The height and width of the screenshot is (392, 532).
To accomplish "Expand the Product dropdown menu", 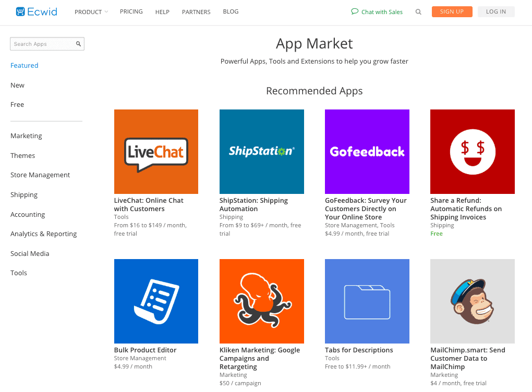I will [91, 12].
